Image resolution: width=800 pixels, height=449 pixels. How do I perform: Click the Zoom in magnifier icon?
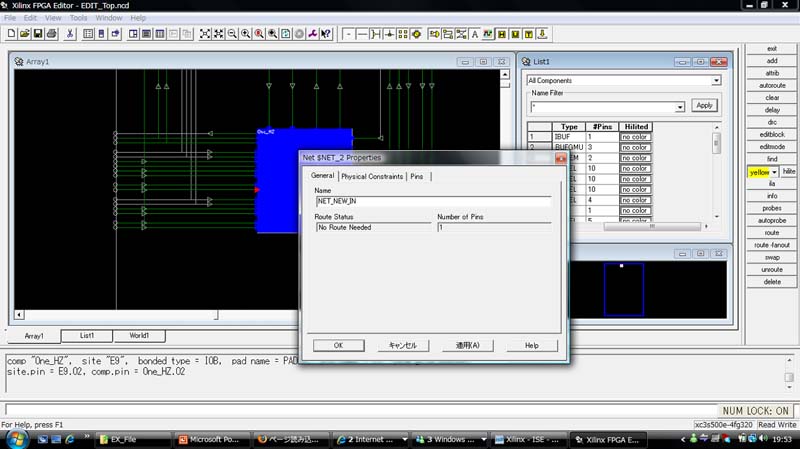(x=245, y=34)
